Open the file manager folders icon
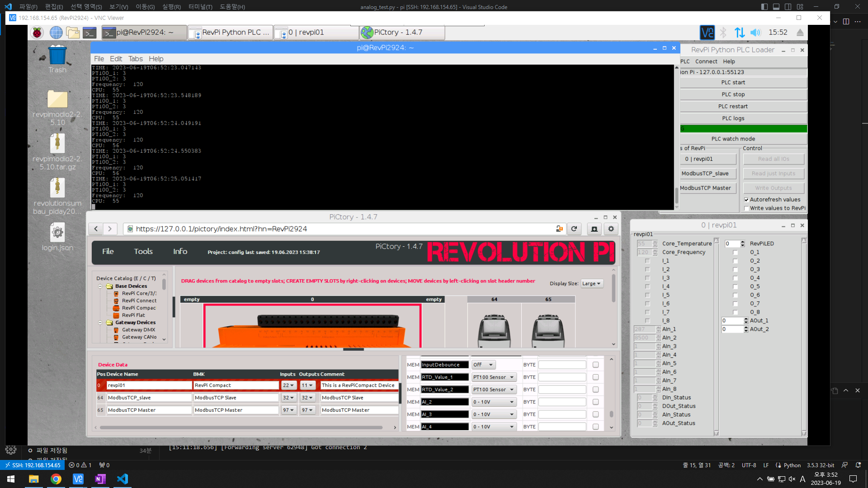Image resolution: width=868 pixels, height=488 pixels. [73, 33]
